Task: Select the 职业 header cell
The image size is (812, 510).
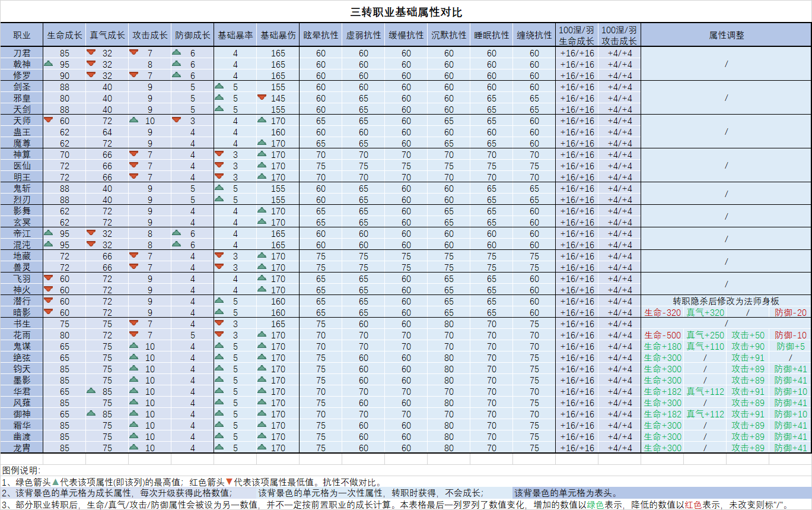Action: (22, 35)
